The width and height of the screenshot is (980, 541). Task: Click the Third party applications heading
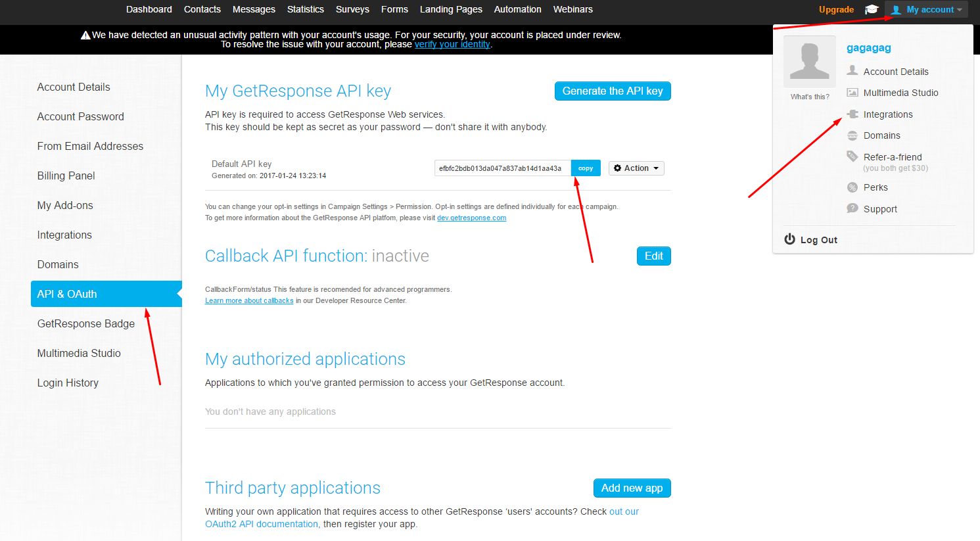[x=292, y=488]
